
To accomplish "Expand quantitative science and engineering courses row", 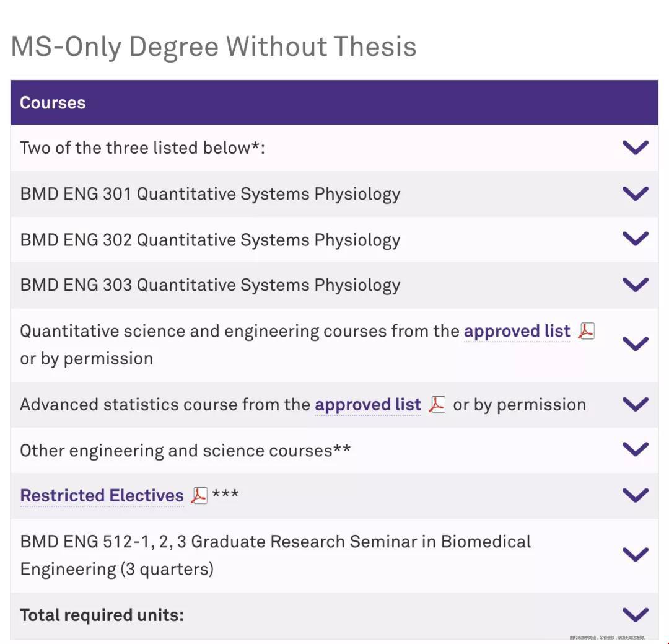I will 636,344.
